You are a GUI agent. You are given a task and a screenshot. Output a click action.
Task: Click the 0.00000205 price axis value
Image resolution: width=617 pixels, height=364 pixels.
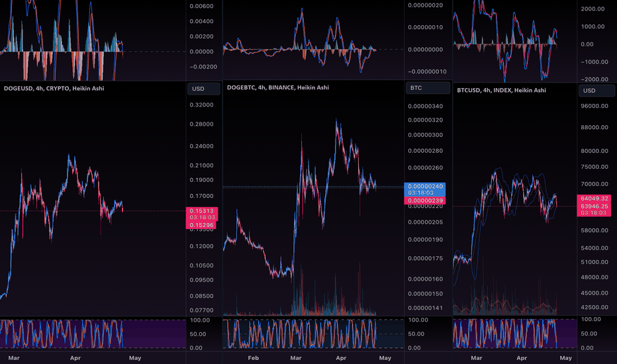click(426, 222)
